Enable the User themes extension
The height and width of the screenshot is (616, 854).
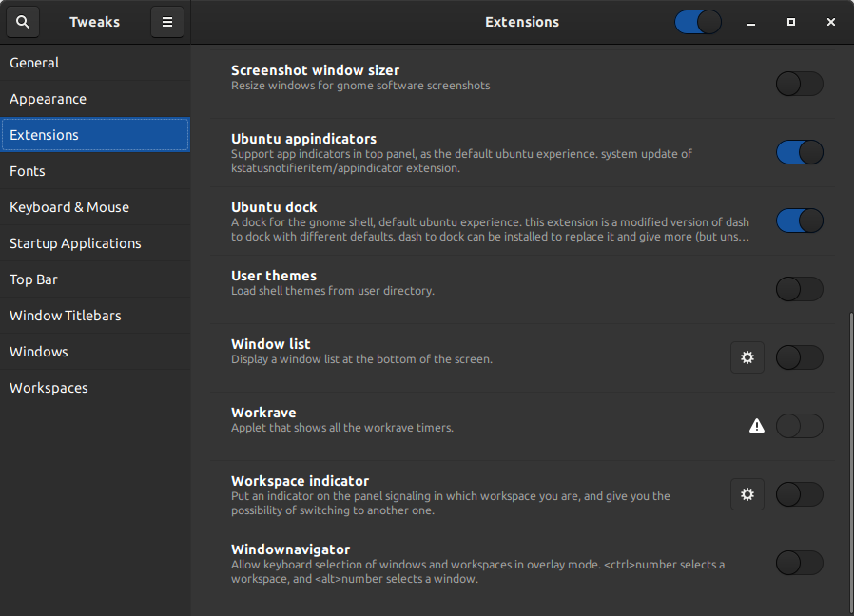pos(799,289)
